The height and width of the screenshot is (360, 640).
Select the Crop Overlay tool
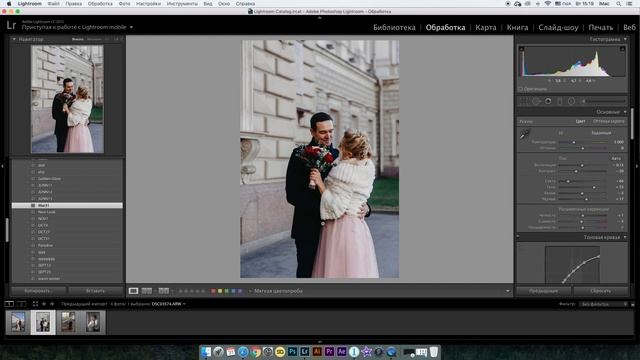point(524,101)
